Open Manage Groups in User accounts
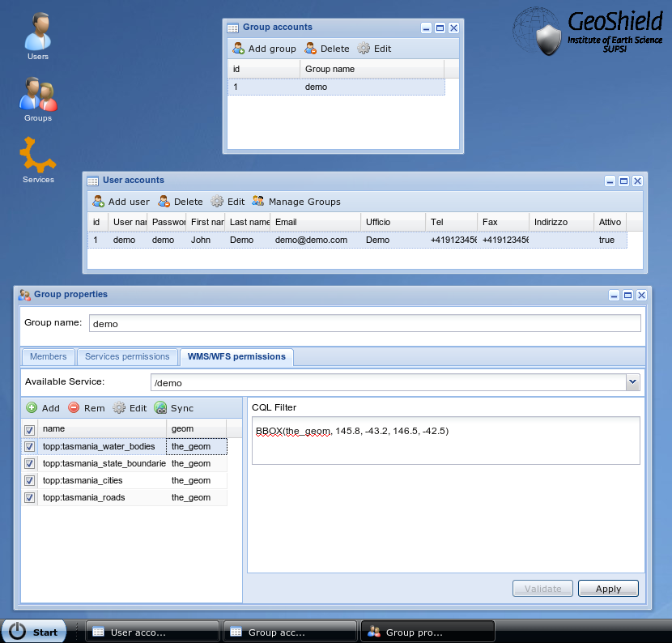 (x=296, y=202)
